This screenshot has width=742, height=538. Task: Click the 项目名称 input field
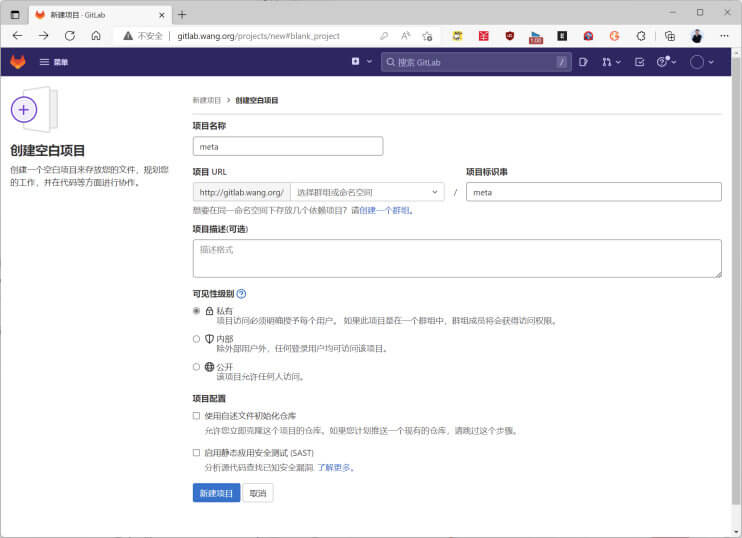(288, 146)
